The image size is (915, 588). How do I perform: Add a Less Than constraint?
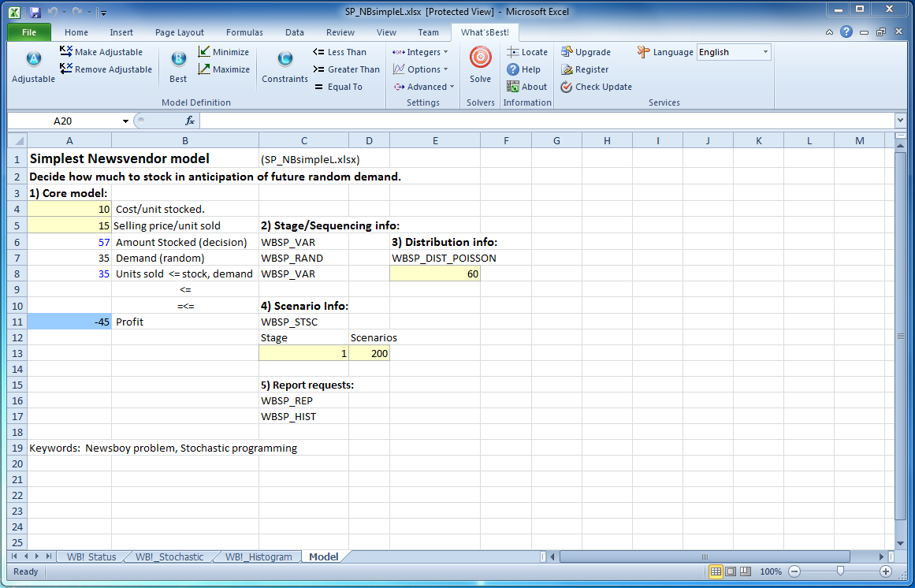[x=340, y=52]
